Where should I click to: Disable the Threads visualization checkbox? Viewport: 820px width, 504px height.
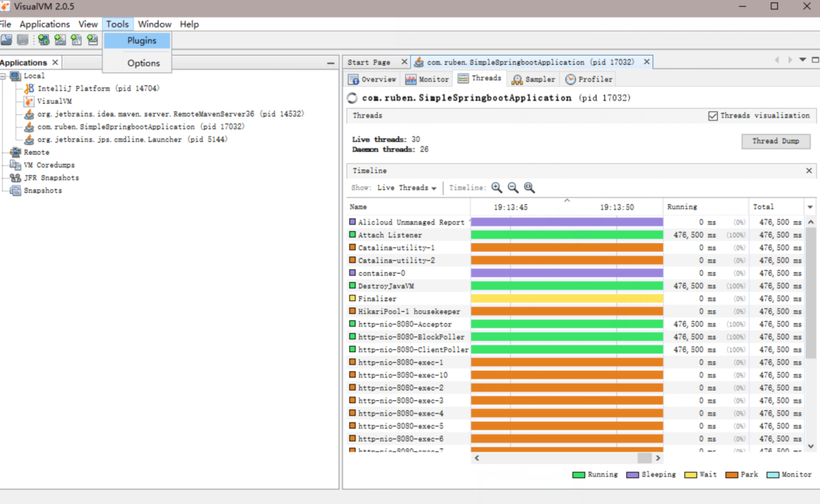coord(713,116)
